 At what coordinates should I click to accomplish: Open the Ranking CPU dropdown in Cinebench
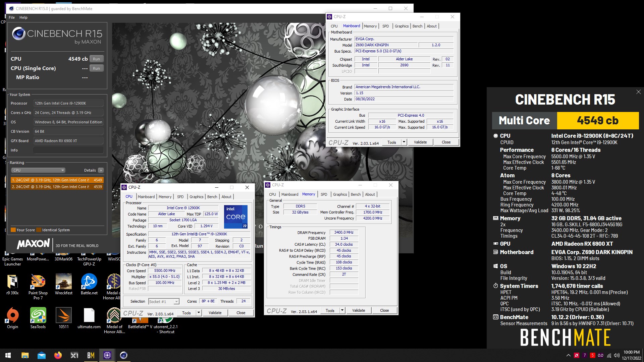pos(38,170)
